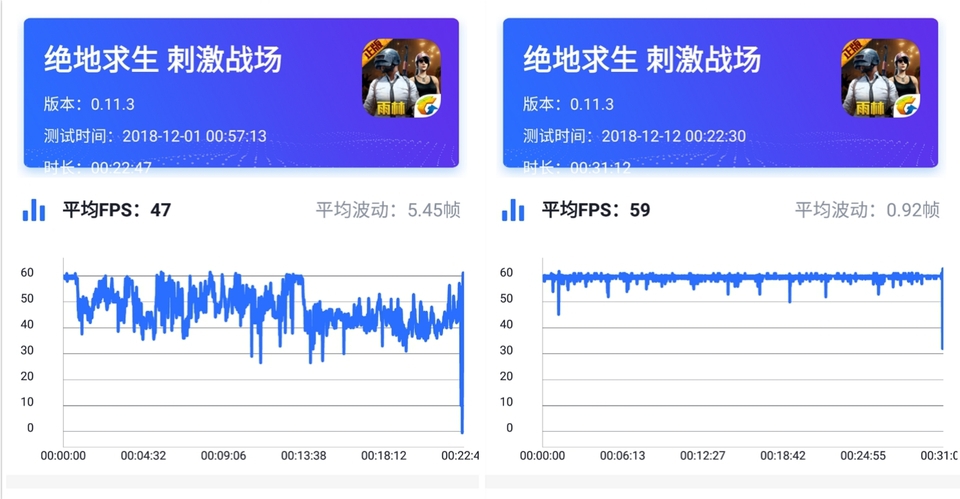Click the 00:09:06 time axis label

coord(223,456)
